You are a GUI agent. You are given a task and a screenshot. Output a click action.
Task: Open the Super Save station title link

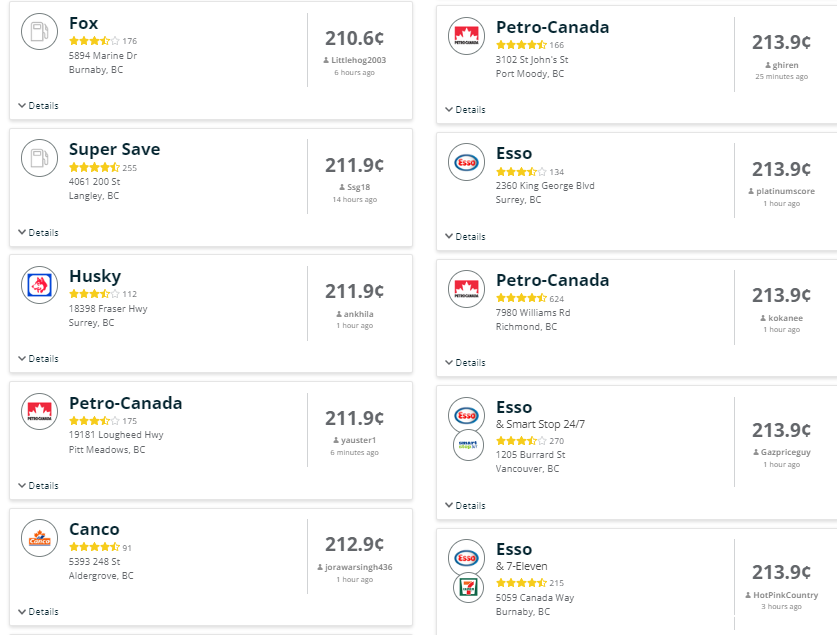pyautogui.click(x=114, y=149)
